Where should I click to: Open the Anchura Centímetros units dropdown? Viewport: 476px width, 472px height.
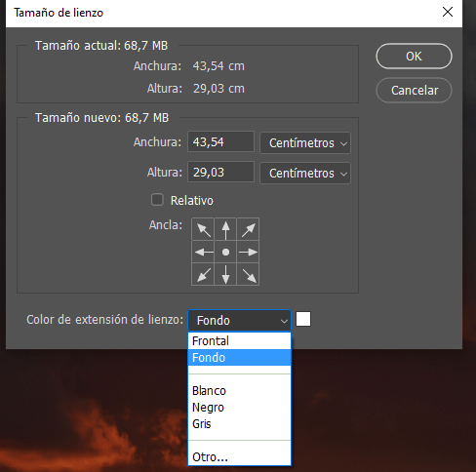[305, 142]
